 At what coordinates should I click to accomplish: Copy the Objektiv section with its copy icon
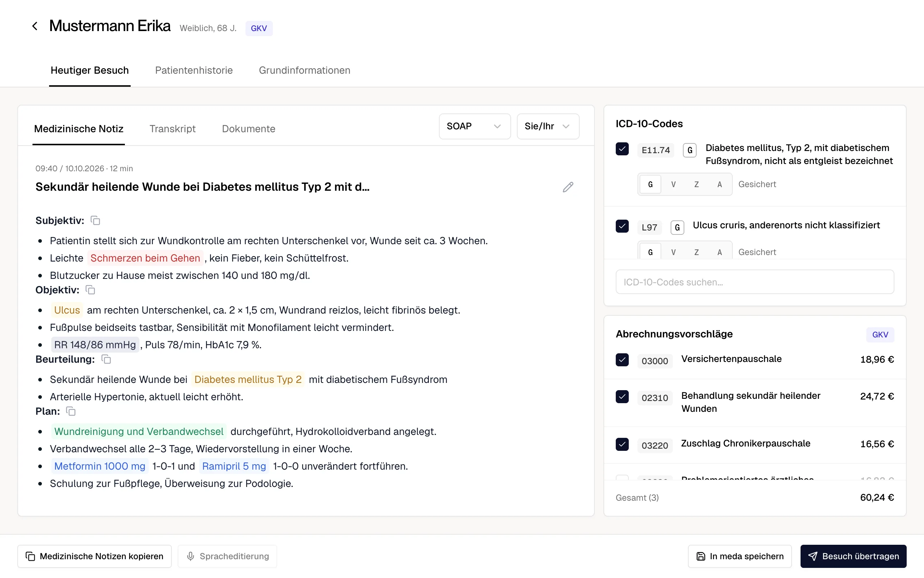(x=90, y=290)
